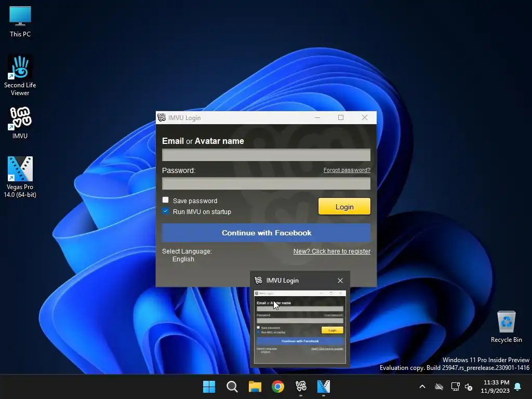The width and height of the screenshot is (532, 399).
Task: Open File Explorer from the taskbar
Action: pyautogui.click(x=255, y=387)
